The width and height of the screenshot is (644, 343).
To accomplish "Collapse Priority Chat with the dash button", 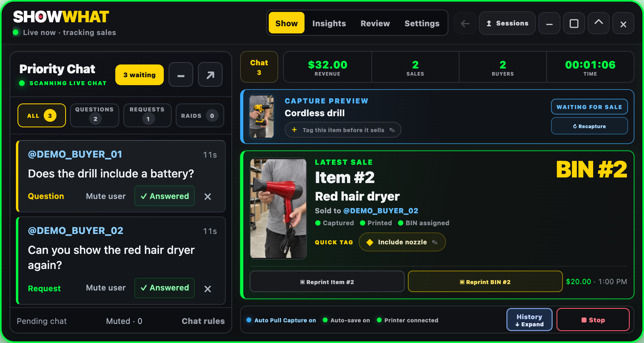I will click(x=181, y=74).
